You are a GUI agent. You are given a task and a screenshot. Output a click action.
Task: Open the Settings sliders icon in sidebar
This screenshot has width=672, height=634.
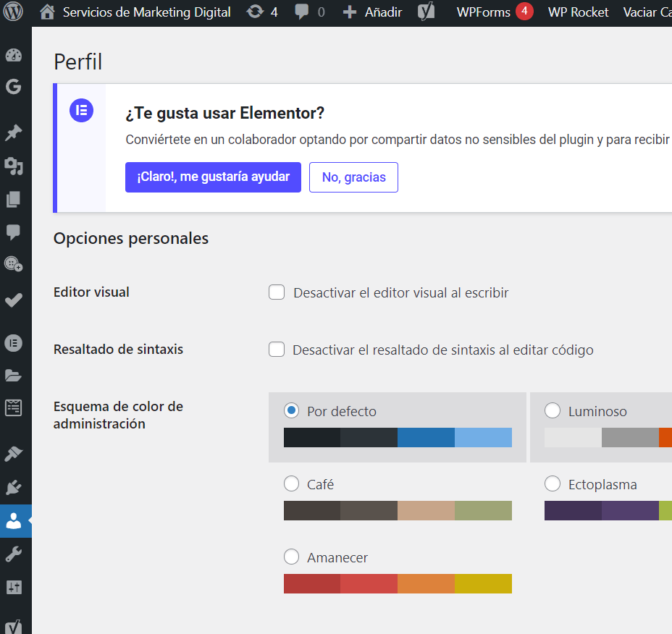[13, 587]
